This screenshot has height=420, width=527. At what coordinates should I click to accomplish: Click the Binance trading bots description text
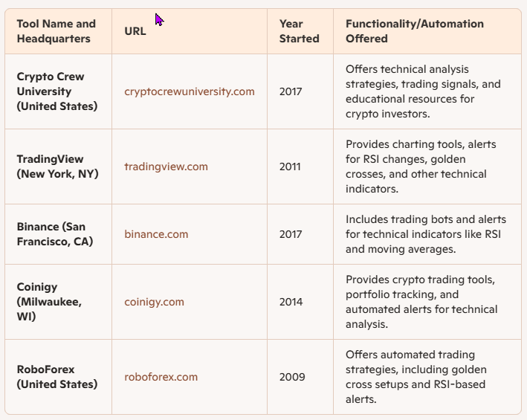tap(426, 234)
